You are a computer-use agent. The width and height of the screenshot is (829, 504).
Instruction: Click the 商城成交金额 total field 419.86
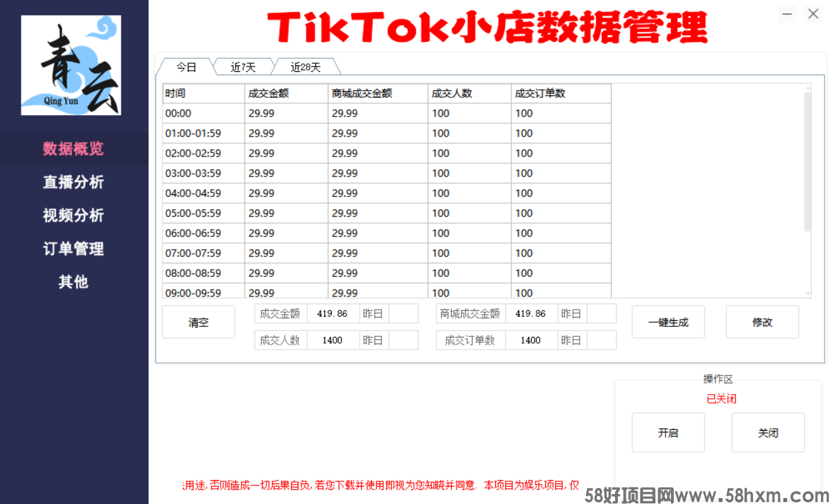click(x=531, y=314)
